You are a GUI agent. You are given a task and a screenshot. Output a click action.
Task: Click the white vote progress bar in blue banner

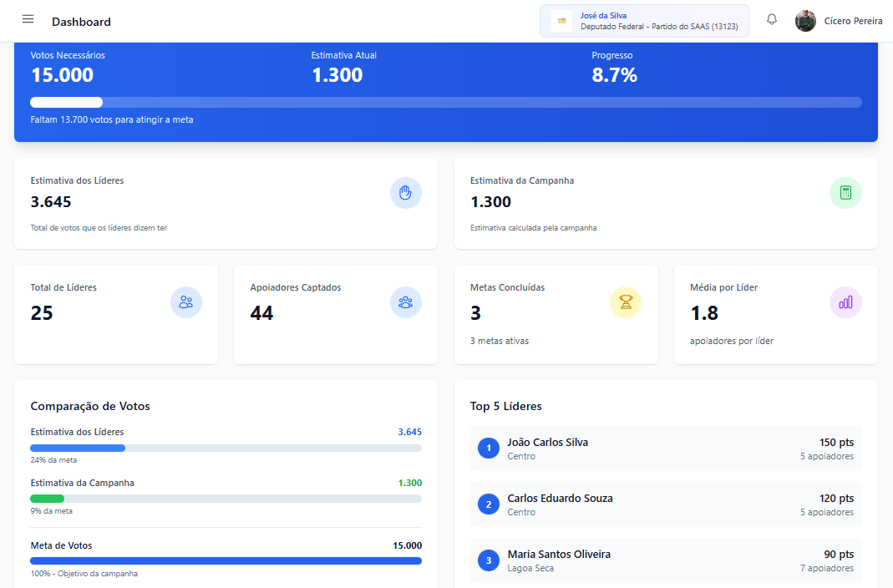coord(67,103)
